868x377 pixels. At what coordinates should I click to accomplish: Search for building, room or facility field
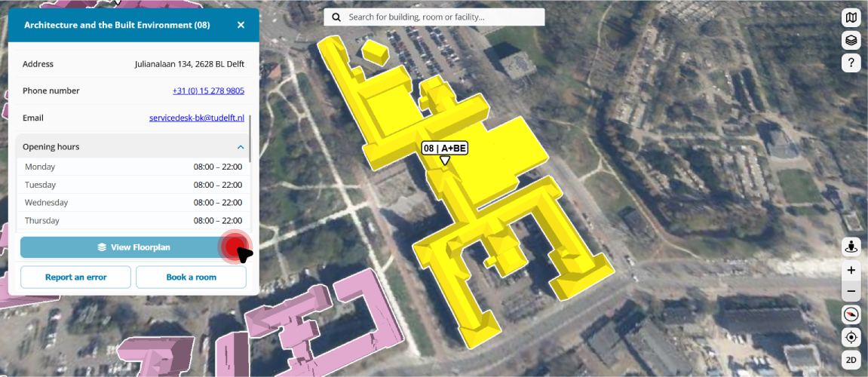(434, 17)
